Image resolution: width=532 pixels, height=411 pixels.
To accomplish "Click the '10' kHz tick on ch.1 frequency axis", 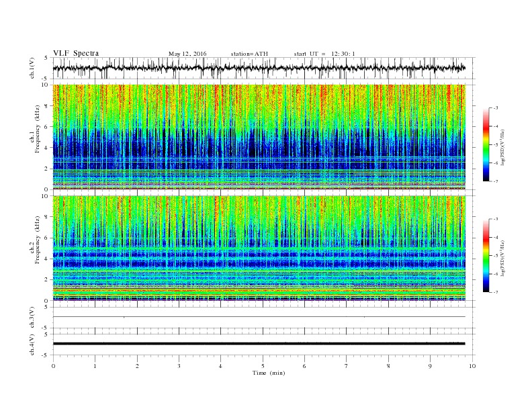I will click(x=46, y=85).
